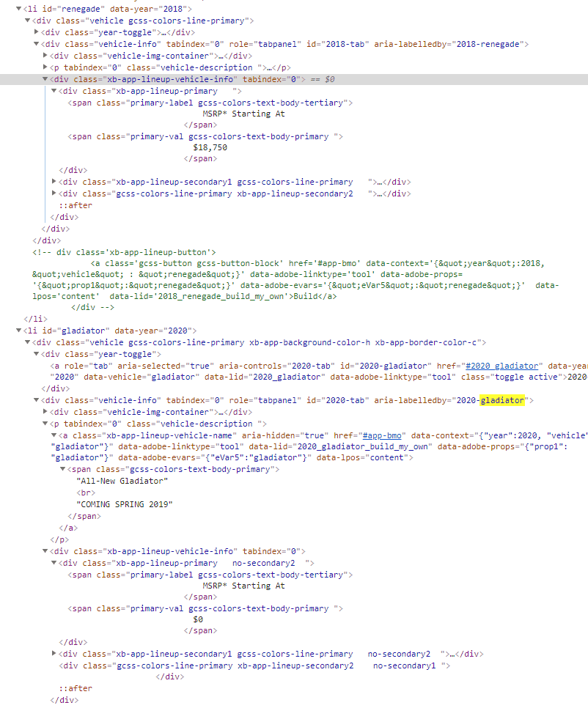588x708 pixels.
Task: Select the closing </a> tag row
Action: point(68,528)
